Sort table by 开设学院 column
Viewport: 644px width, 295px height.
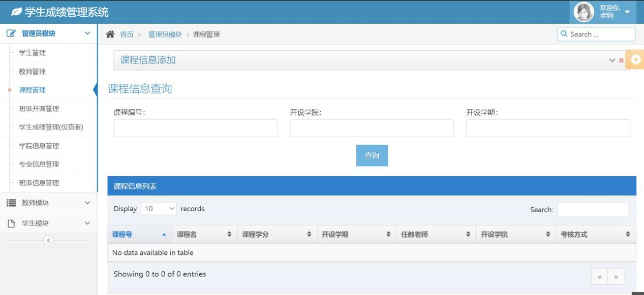click(x=516, y=235)
